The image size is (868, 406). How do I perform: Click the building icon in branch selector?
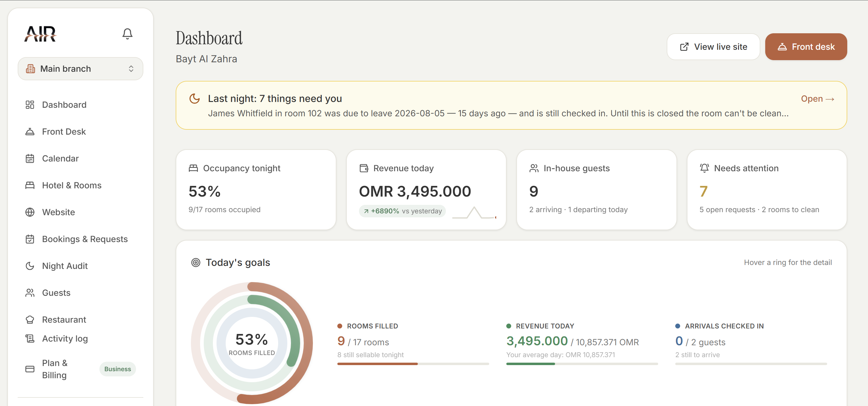pyautogui.click(x=30, y=69)
